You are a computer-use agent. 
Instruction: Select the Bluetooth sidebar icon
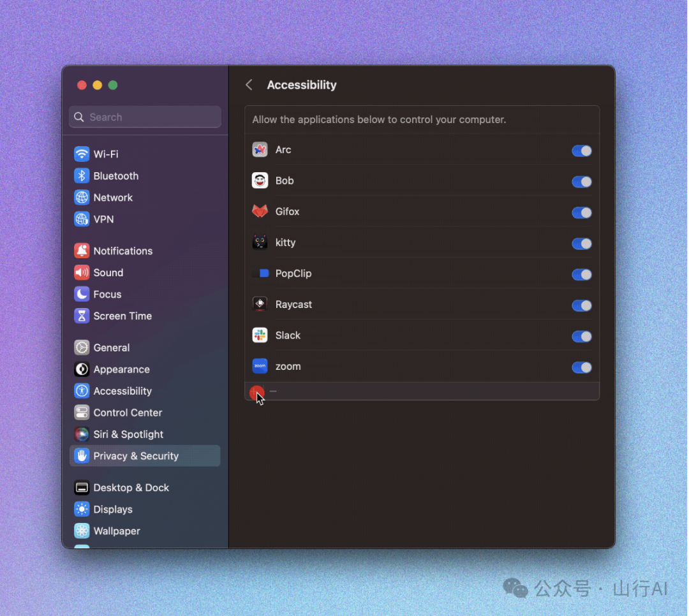pos(82,176)
